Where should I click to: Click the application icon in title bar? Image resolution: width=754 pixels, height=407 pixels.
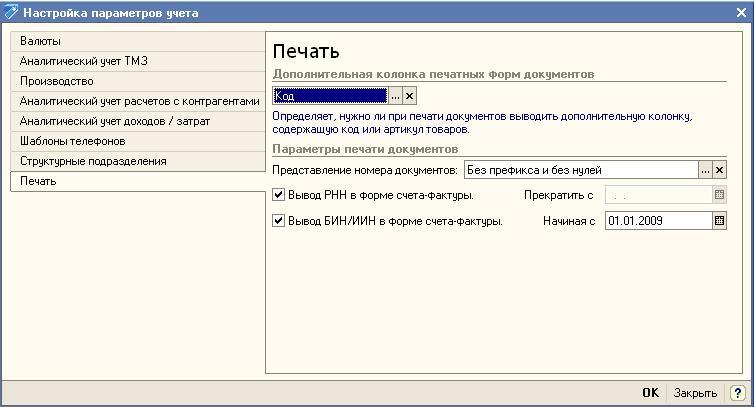[x=11, y=13]
